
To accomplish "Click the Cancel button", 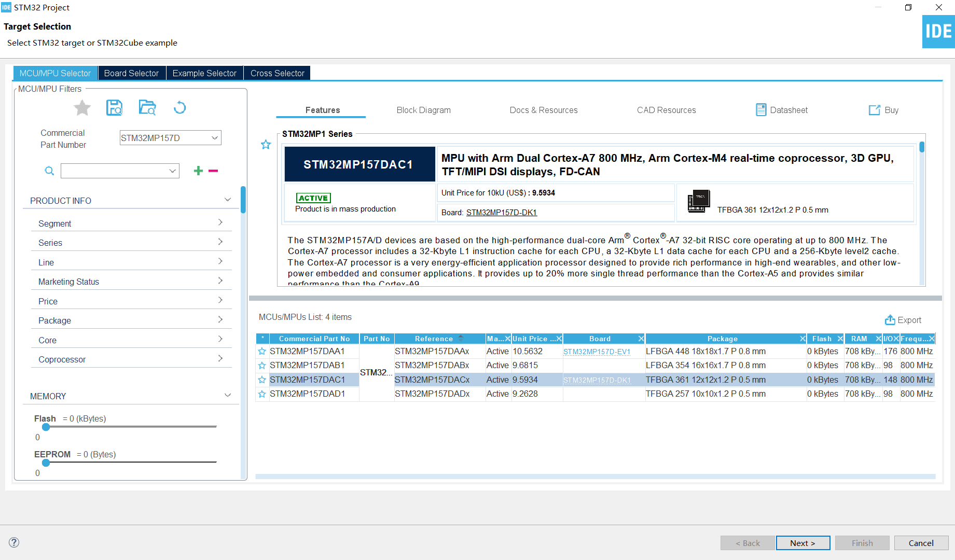I will coord(921,543).
